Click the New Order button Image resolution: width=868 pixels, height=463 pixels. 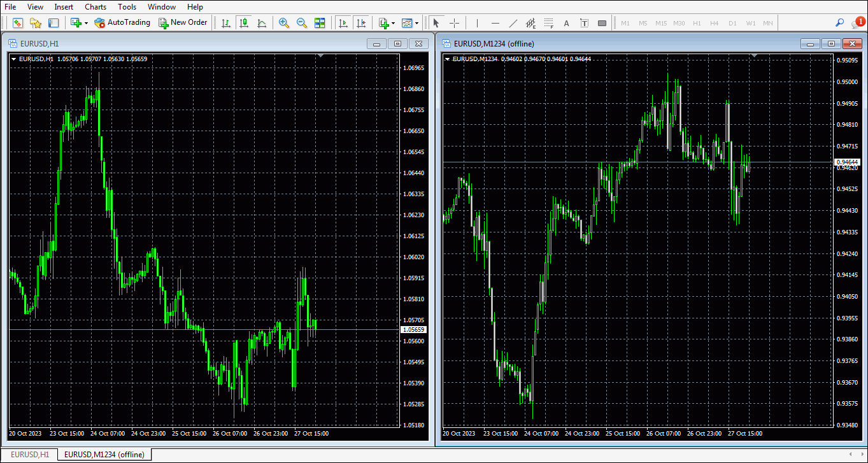coord(183,23)
